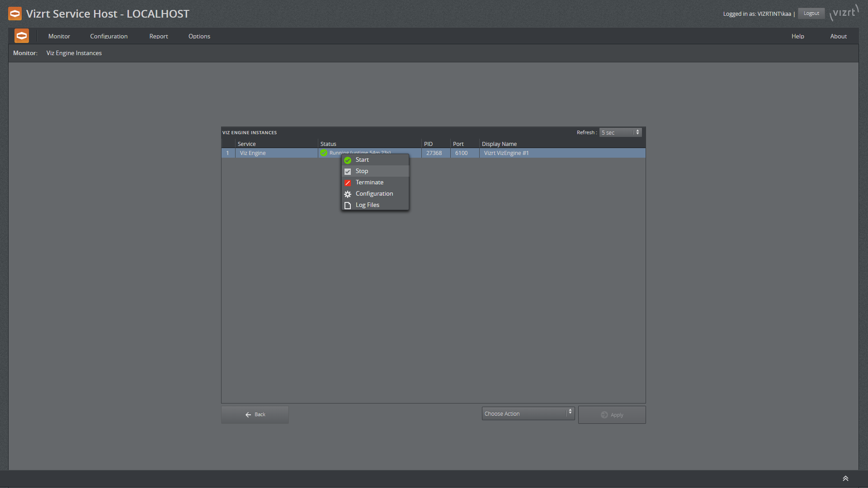Select the Monitor menu tab

pyautogui.click(x=60, y=36)
